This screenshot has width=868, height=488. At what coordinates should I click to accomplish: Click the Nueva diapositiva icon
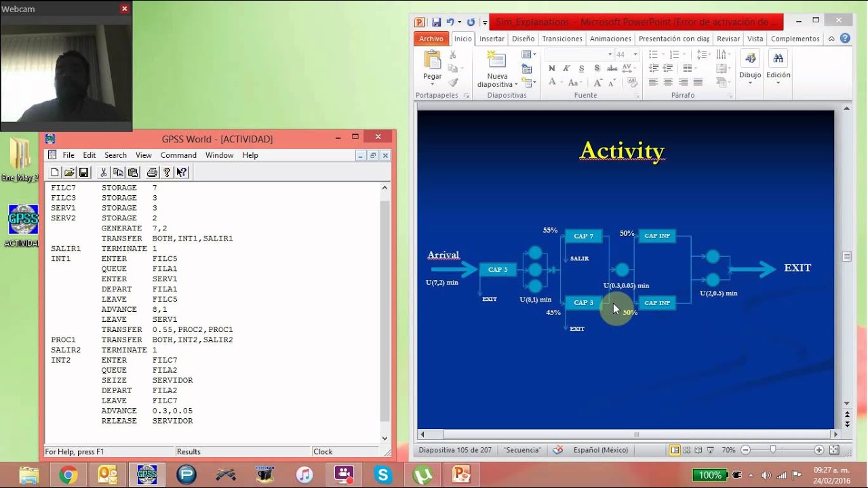coord(497,60)
